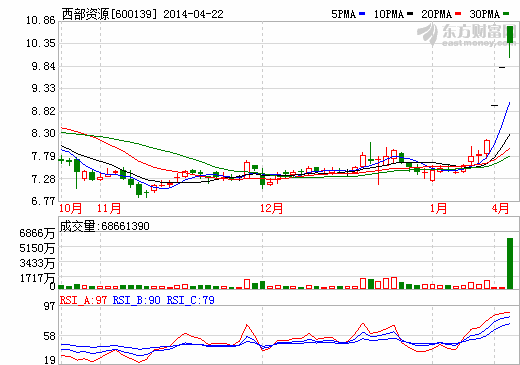Screen dimensions: 520x365
Task: Click the 成交量:68661390 volume label
Action: tap(104, 226)
